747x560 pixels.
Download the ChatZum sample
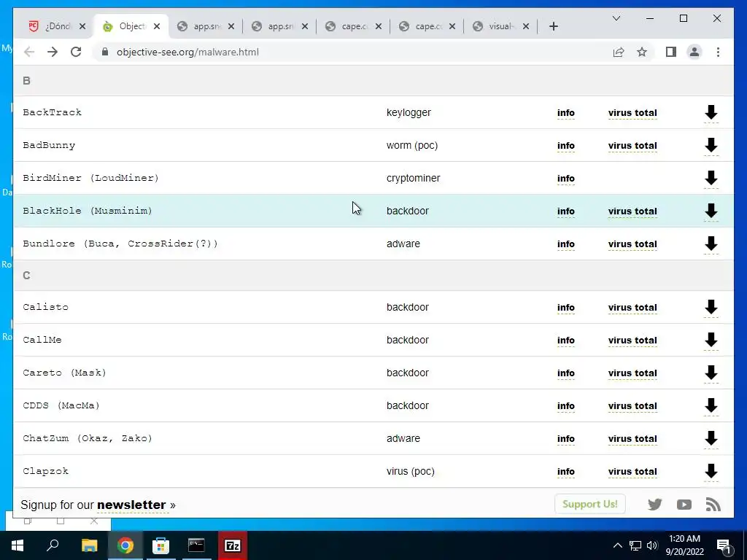point(711,438)
